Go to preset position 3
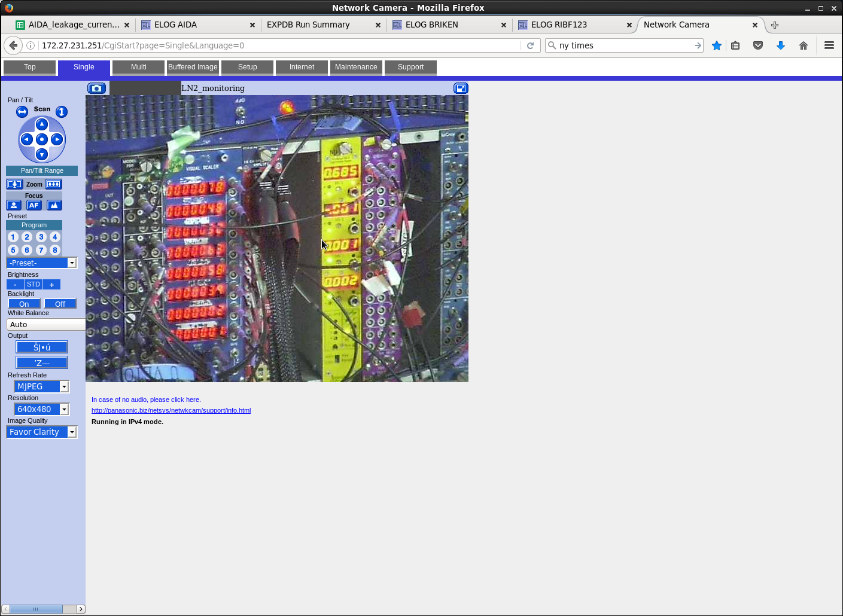Screen dimensions: 843x616 41,237
